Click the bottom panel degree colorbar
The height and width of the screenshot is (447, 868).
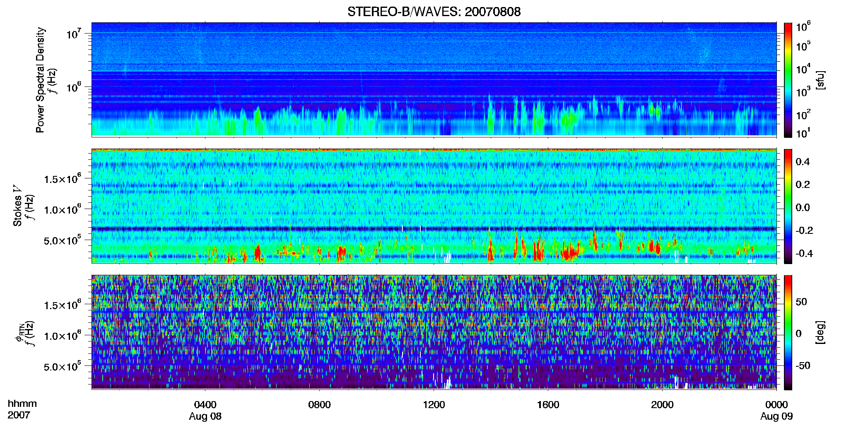click(x=788, y=332)
